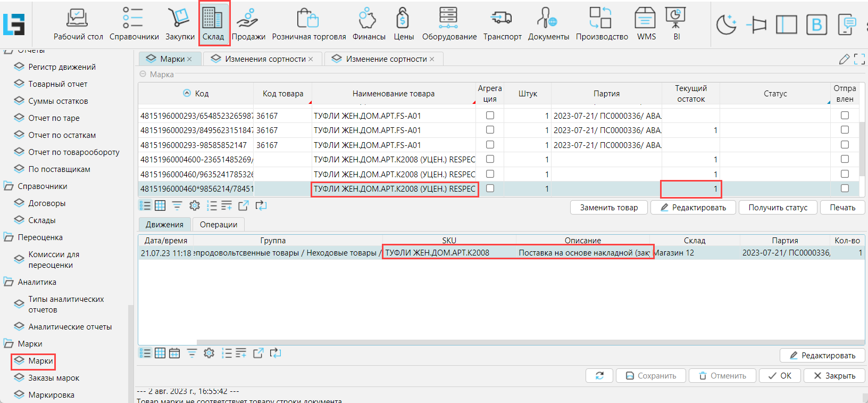This screenshot has height=403, width=868.
Task: Click the fullscreen expand icon
Action: 859,59
